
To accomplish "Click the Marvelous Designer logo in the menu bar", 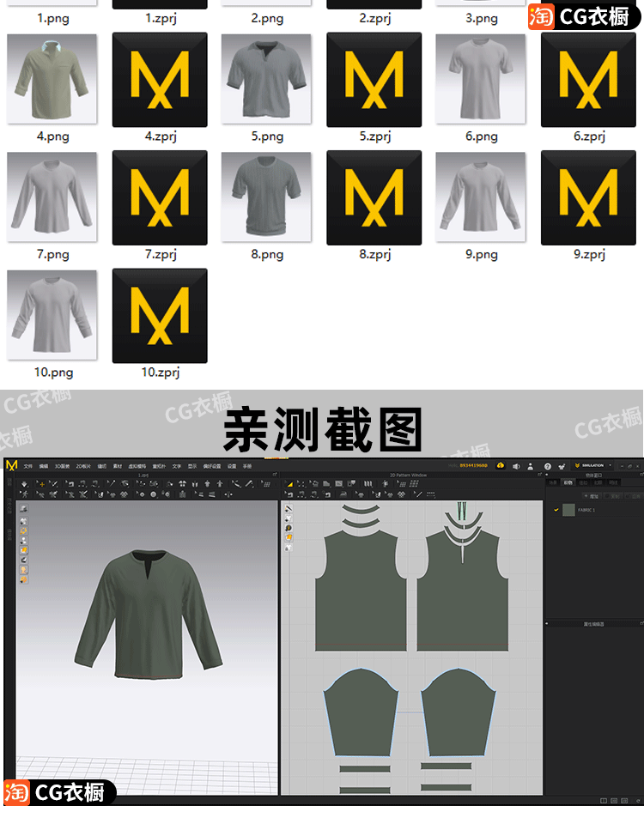I will (x=11, y=465).
